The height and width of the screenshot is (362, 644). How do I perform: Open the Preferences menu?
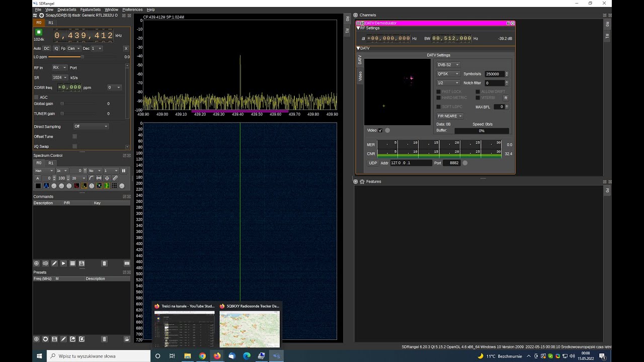[x=132, y=10]
